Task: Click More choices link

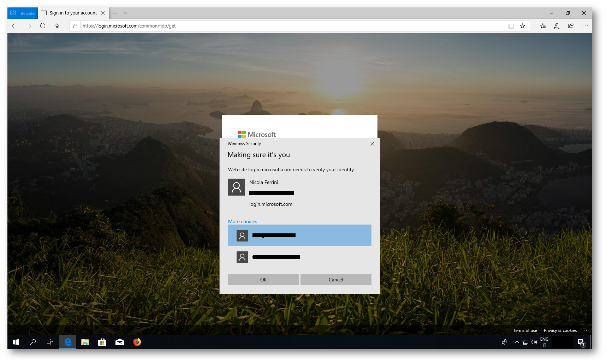Action: click(243, 221)
